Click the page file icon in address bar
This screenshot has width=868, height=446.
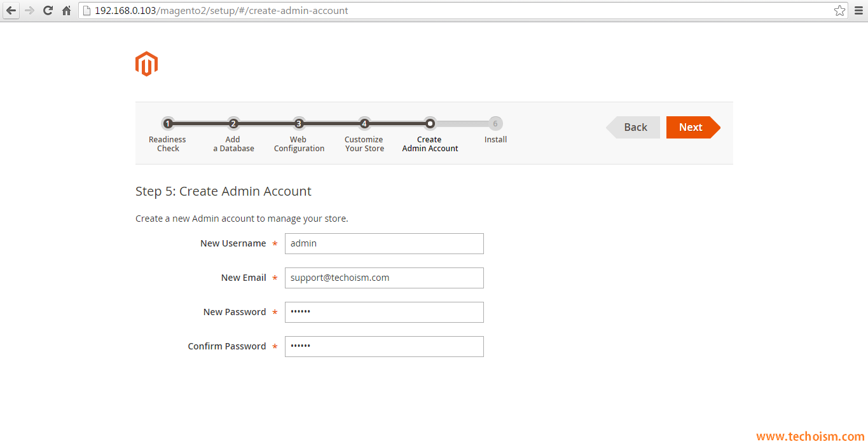[88, 11]
